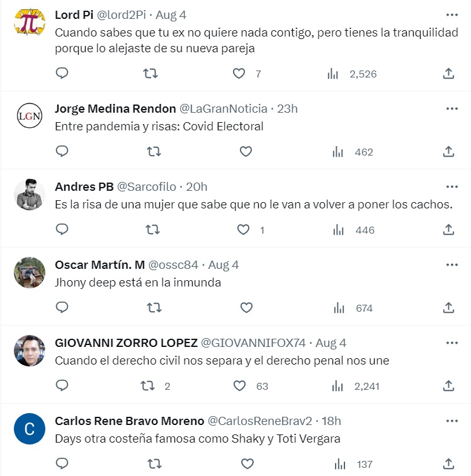Viewport: 471px width, 476px height.
Task: Like Lord Pi's tweet
Action: point(239,74)
